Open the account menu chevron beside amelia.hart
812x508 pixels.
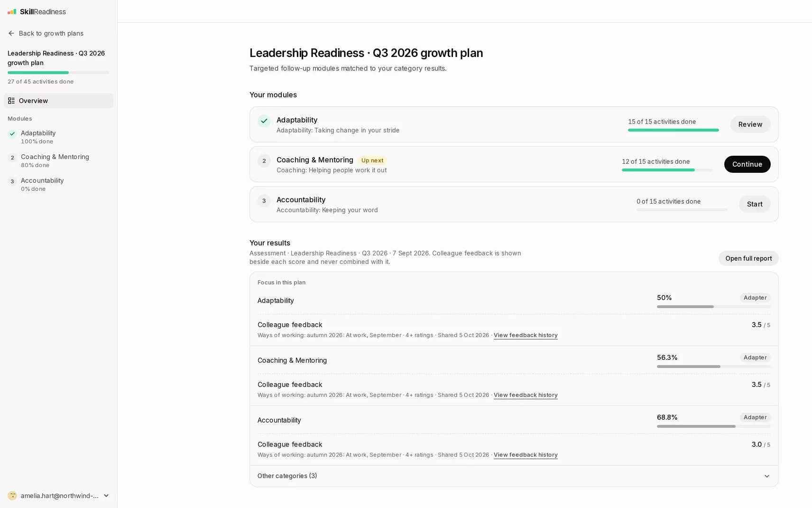[106, 496]
